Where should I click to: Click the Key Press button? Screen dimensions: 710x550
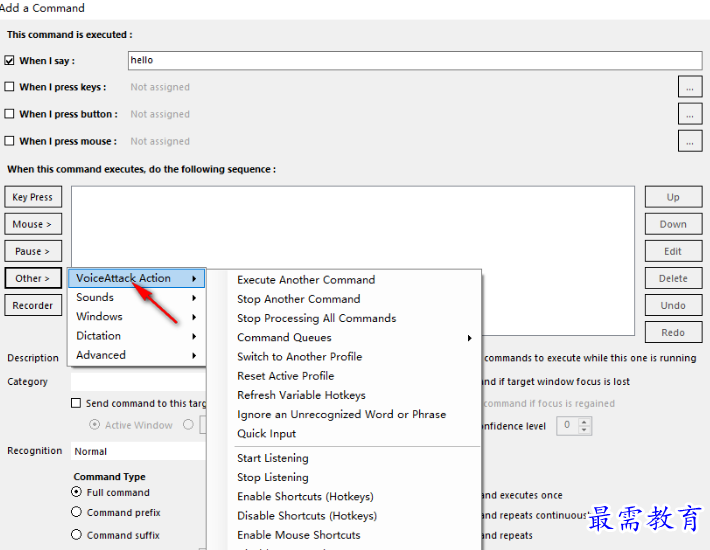click(33, 197)
